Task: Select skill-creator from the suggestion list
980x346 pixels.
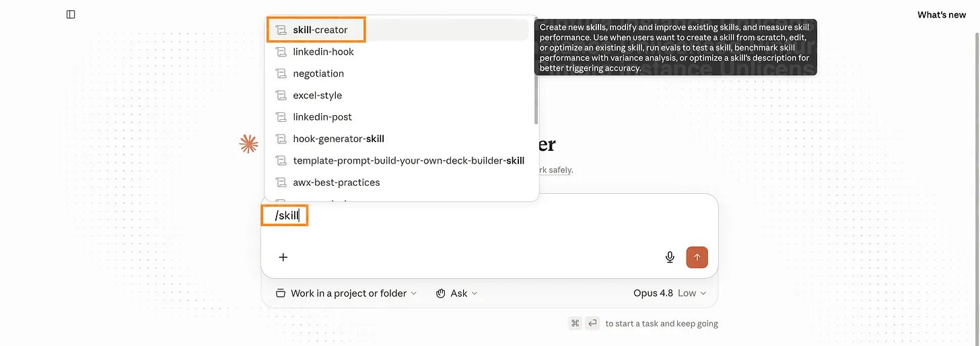Action: [x=397, y=30]
